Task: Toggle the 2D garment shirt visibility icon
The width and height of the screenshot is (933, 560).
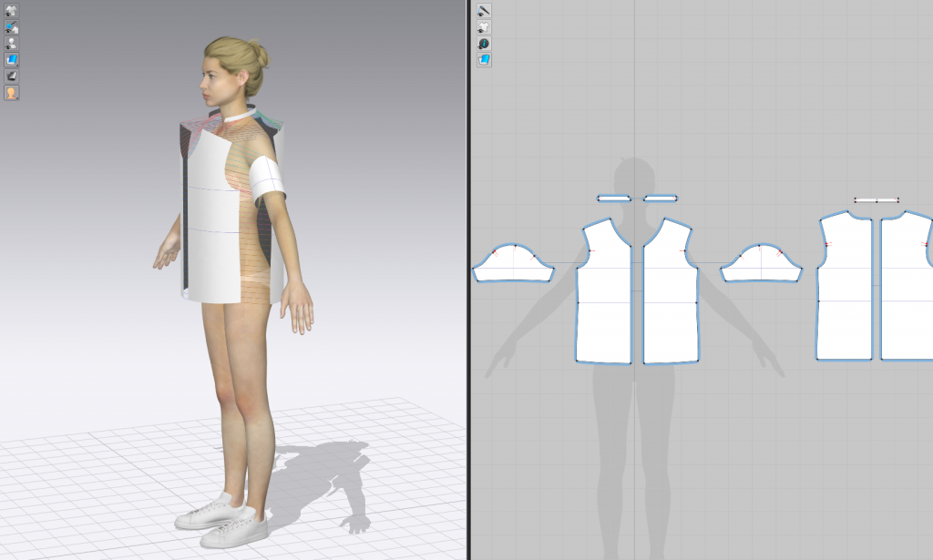Action: (485, 26)
